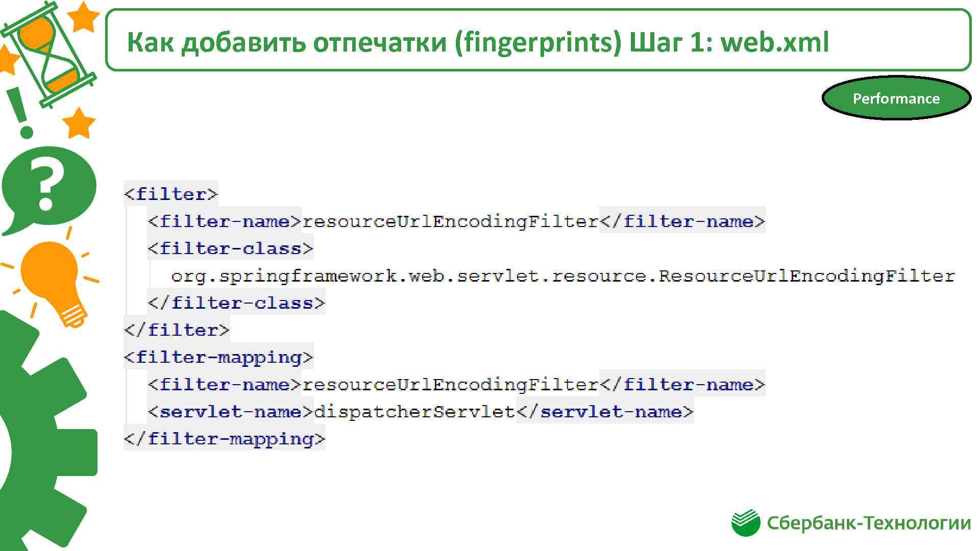Click the closing </filter-mapping> tag

click(224, 439)
